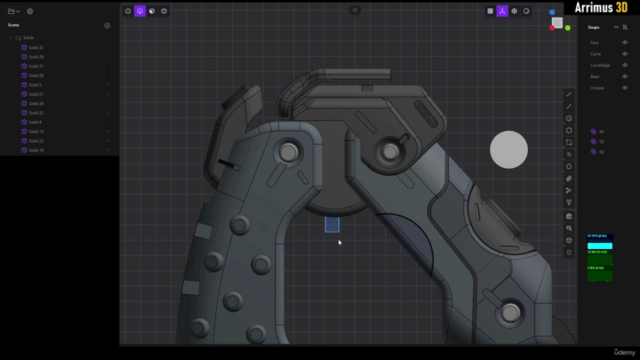Collapse the Solids group in the tree
Image resolution: width=640 pixels, height=360 pixels.
pos(11,38)
